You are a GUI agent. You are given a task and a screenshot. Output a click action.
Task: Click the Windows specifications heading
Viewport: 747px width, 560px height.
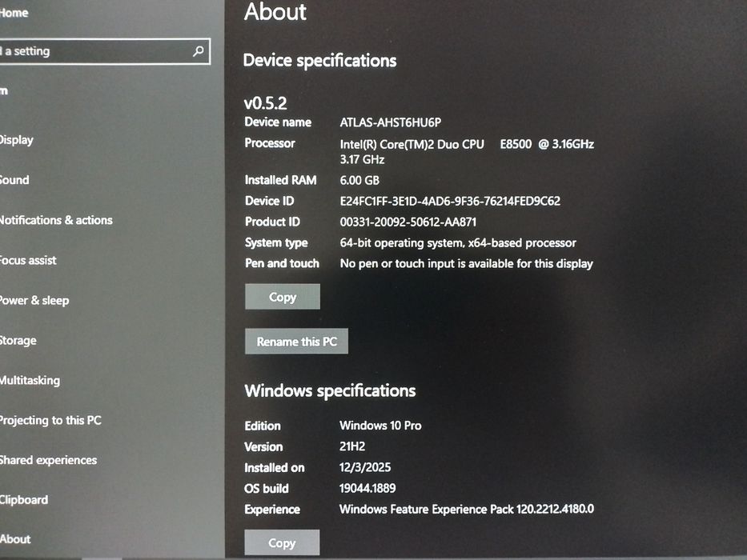pos(330,391)
